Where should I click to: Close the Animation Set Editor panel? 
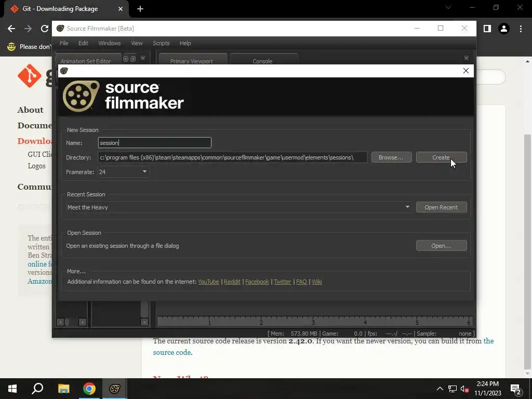(x=143, y=58)
